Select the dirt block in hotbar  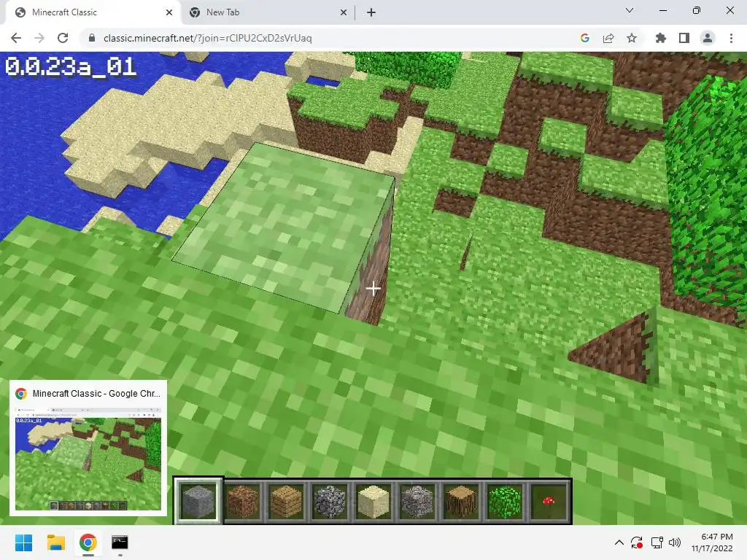(x=242, y=501)
